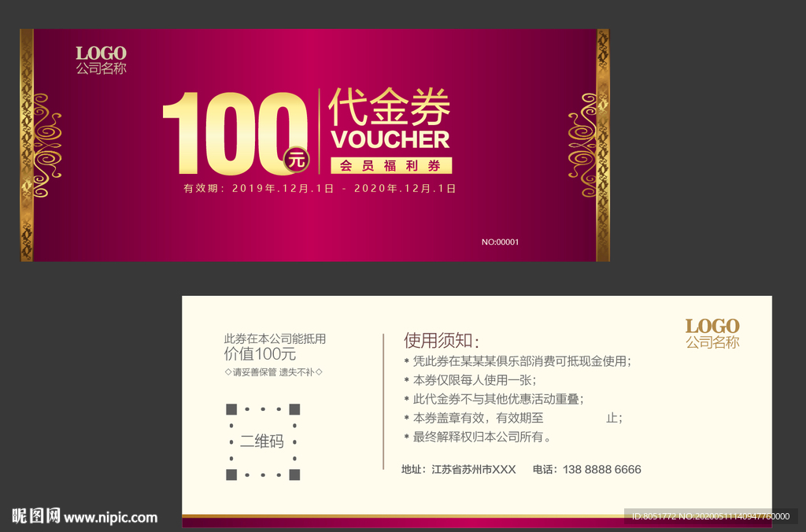The height and width of the screenshot is (532, 806).
Task: Click the rule 最终解释权归本公司所有
Action: point(478,437)
